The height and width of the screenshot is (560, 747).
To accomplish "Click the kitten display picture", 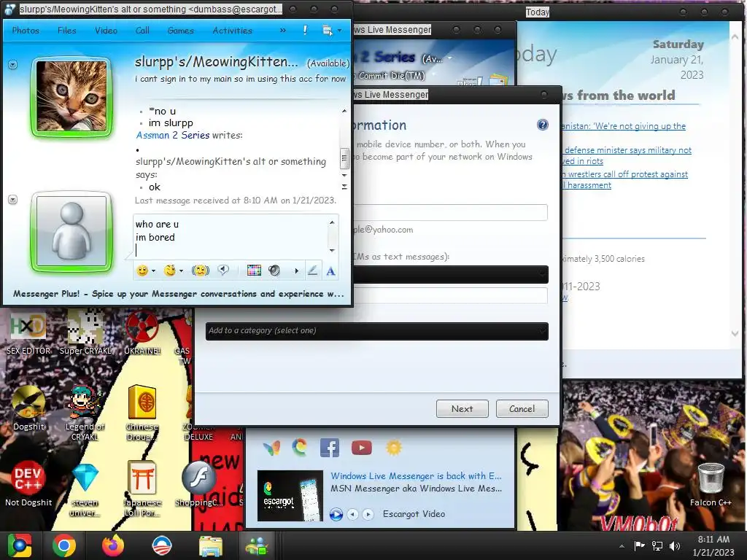I will pyautogui.click(x=72, y=96).
